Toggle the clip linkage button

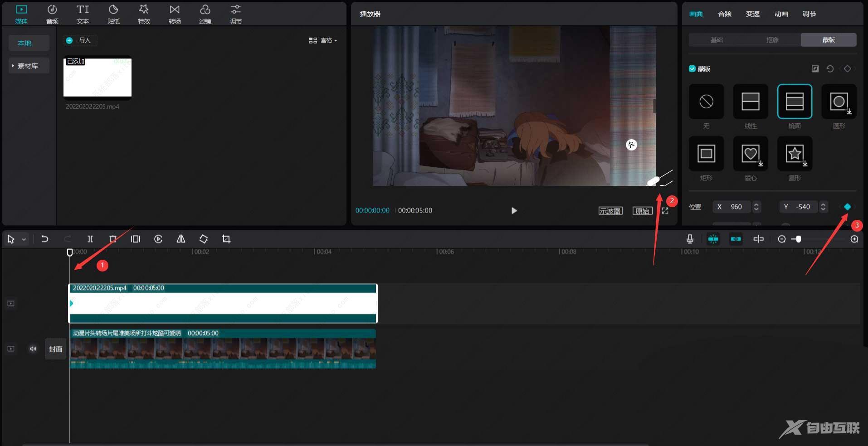tap(736, 239)
